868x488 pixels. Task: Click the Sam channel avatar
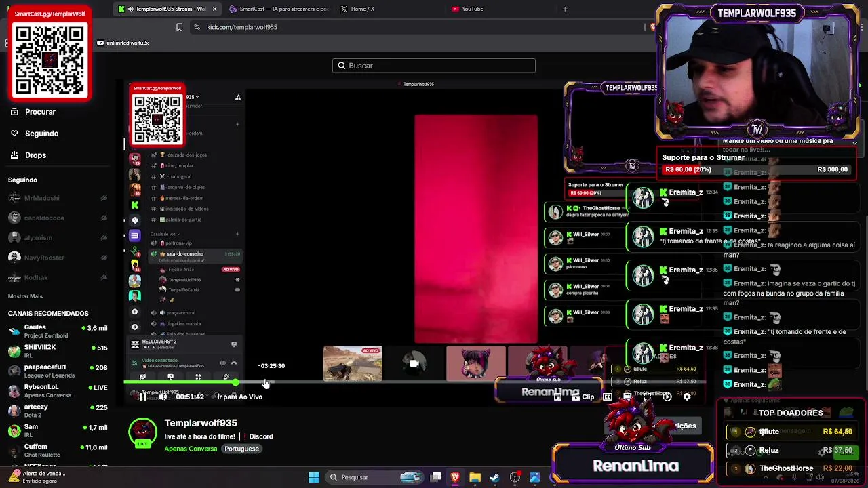[x=14, y=430]
